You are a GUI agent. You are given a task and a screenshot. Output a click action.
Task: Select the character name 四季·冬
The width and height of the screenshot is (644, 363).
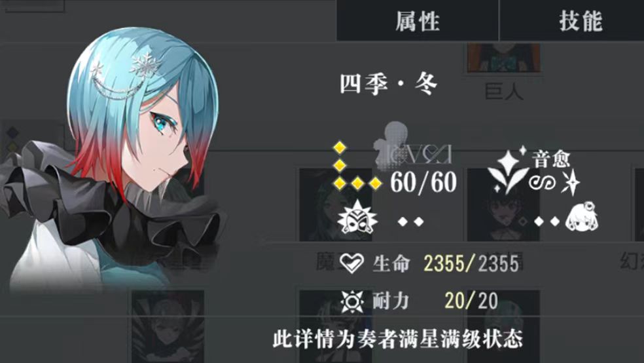[389, 85]
